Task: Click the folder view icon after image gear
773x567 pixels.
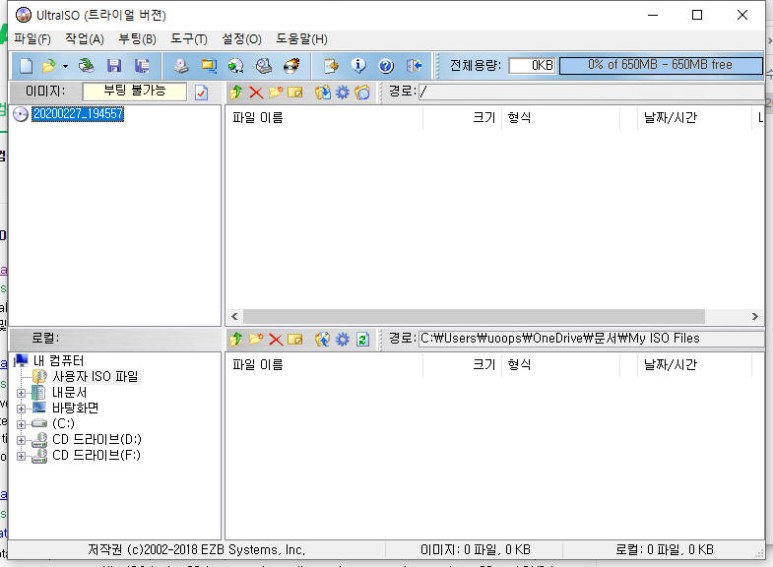Action: 362,92
